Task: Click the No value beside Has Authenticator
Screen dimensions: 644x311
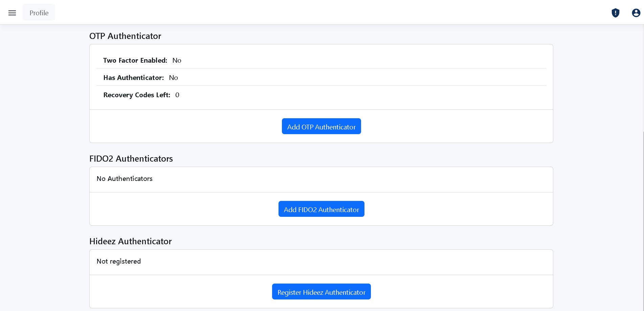Action: pyautogui.click(x=173, y=78)
